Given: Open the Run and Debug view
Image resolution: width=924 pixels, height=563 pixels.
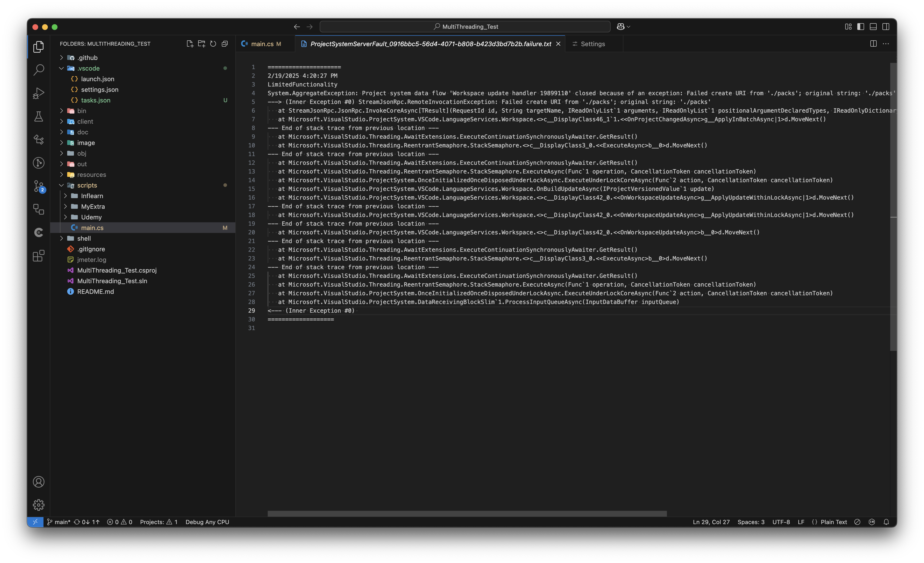Looking at the screenshot, I should pos(39,93).
